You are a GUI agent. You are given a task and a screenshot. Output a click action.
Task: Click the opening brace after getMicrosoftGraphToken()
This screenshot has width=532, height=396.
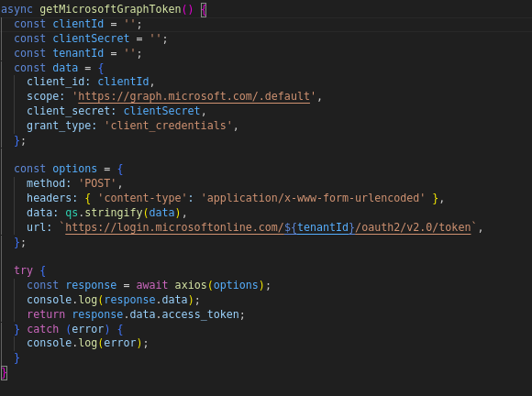point(204,9)
